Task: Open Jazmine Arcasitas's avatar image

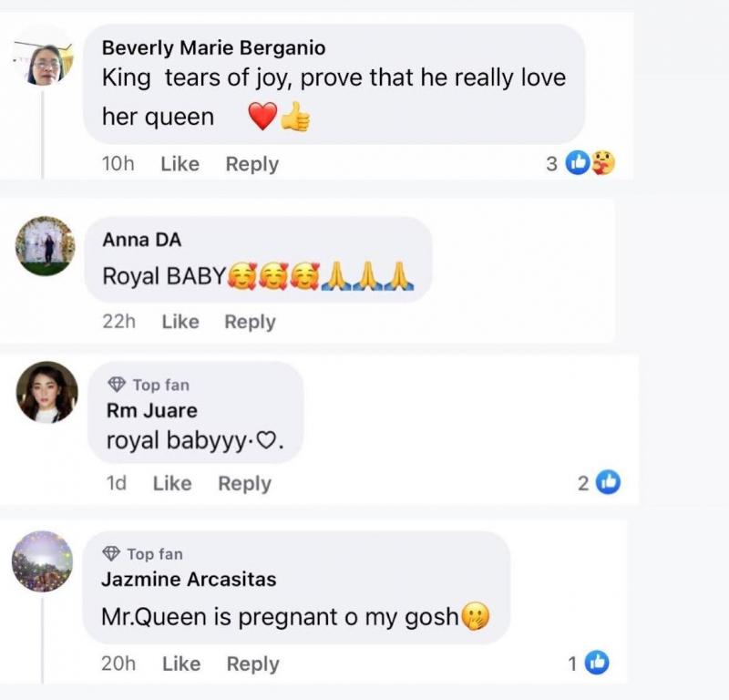Action: [42, 561]
